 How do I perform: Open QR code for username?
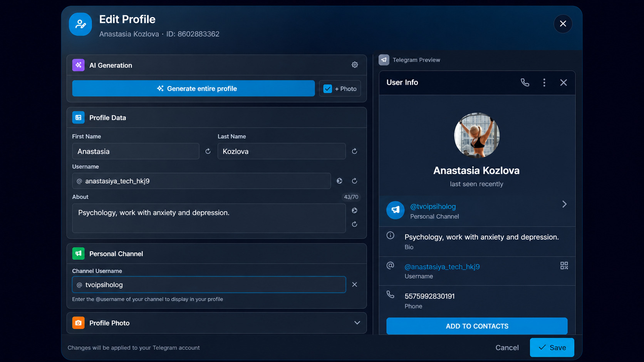tap(564, 265)
